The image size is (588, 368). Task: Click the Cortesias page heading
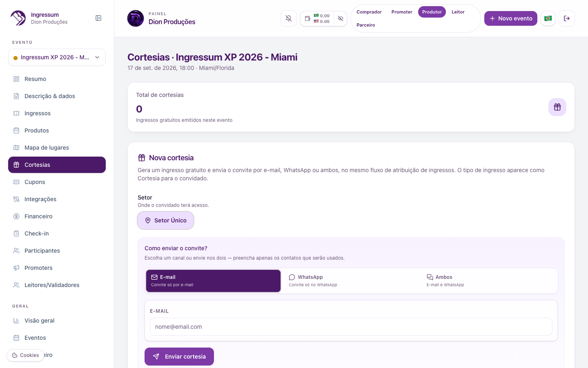tap(212, 57)
